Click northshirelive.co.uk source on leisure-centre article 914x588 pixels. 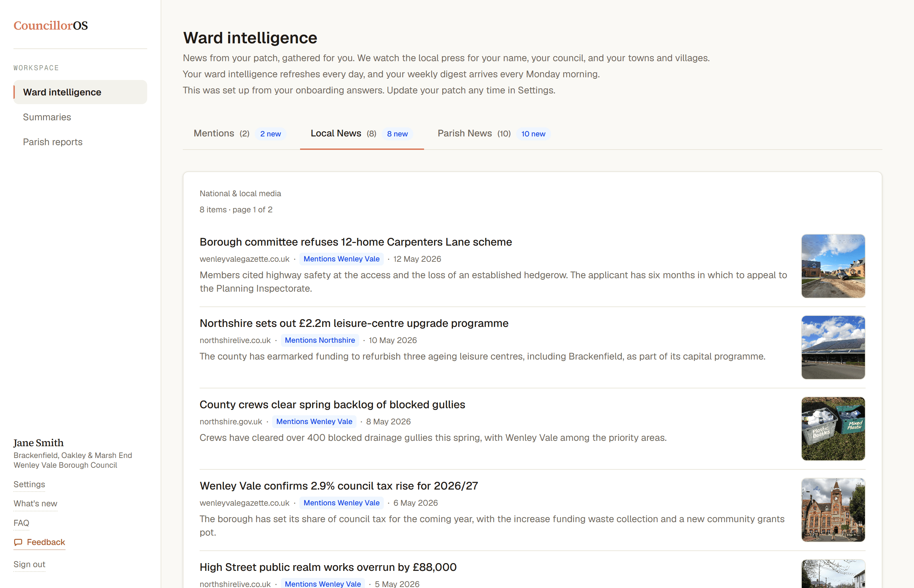pyautogui.click(x=235, y=340)
